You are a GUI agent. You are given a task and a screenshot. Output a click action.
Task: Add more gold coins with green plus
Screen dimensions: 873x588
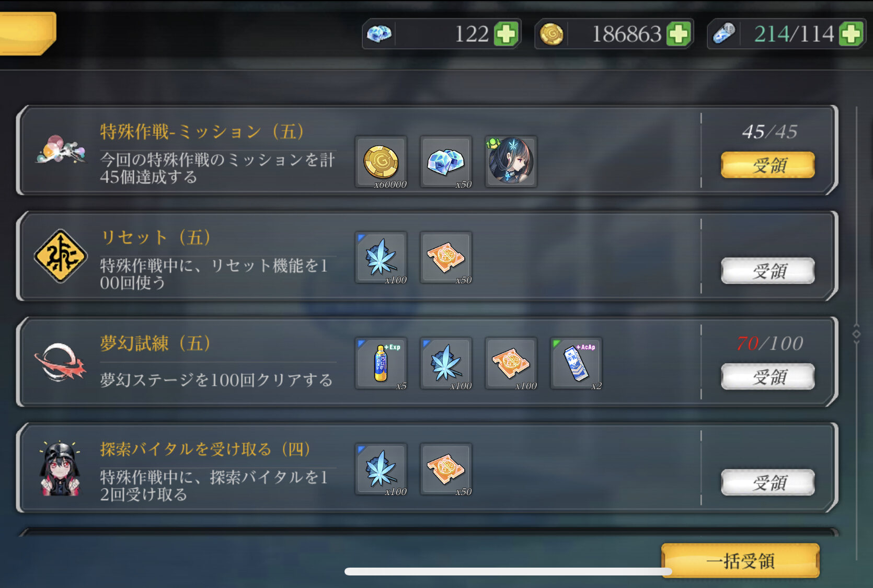coord(679,34)
